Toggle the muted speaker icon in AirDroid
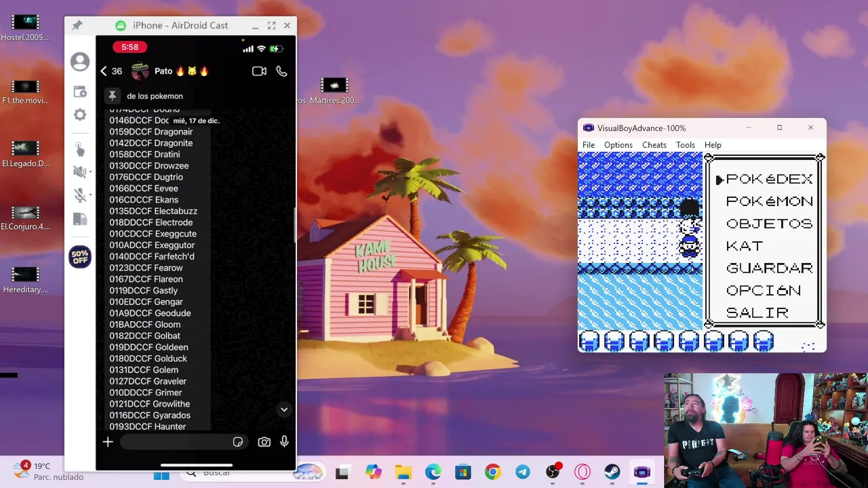 tap(79, 172)
